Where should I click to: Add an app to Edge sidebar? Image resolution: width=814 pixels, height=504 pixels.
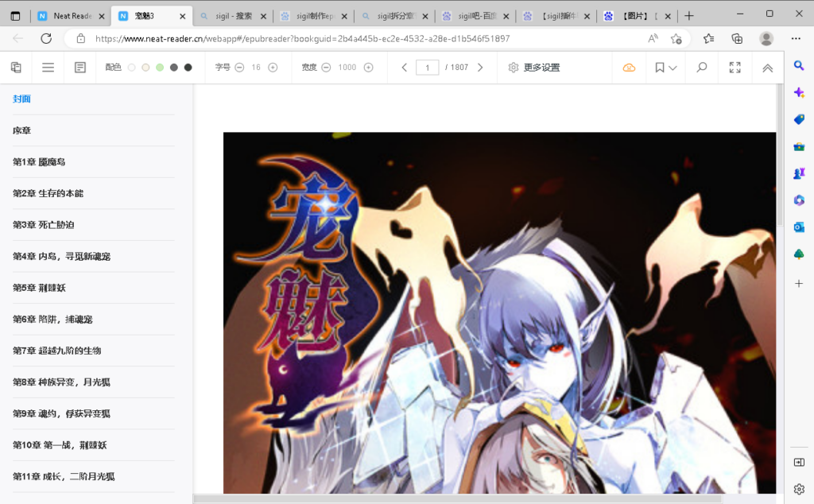pyautogui.click(x=799, y=284)
